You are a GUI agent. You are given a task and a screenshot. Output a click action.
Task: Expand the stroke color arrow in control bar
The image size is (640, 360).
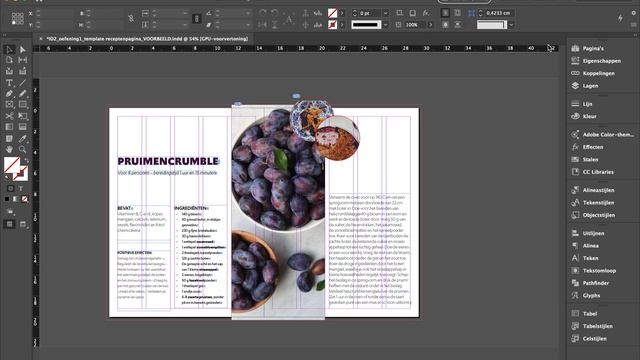(342, 25)
